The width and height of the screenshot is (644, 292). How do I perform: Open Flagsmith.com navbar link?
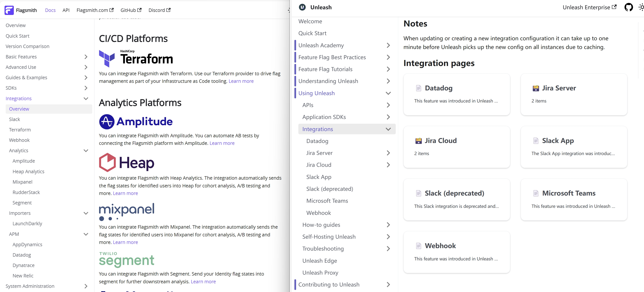[95, 10]
